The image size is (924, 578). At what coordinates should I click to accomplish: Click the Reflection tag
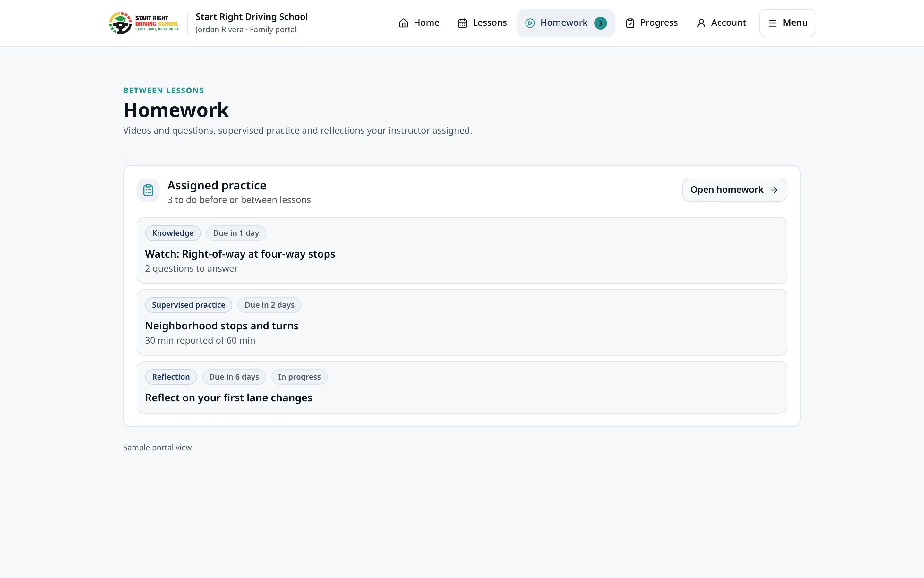[171, 377]
